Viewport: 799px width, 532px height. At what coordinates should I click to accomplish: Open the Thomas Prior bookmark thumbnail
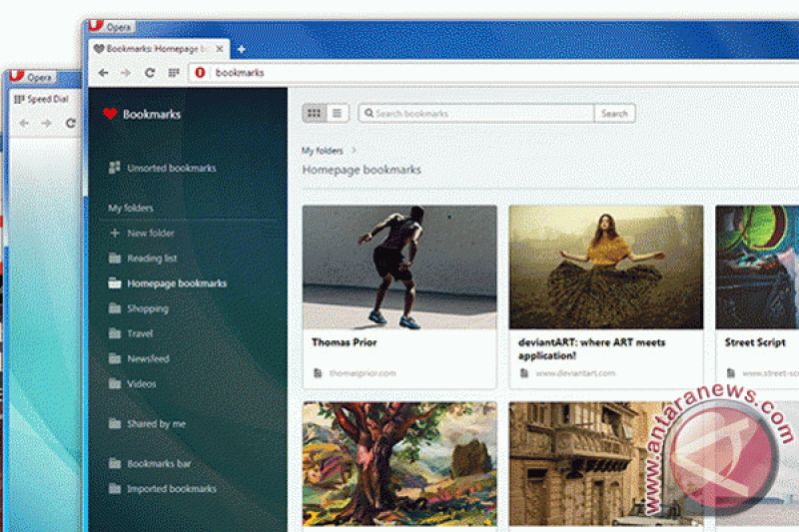point(399,267)
